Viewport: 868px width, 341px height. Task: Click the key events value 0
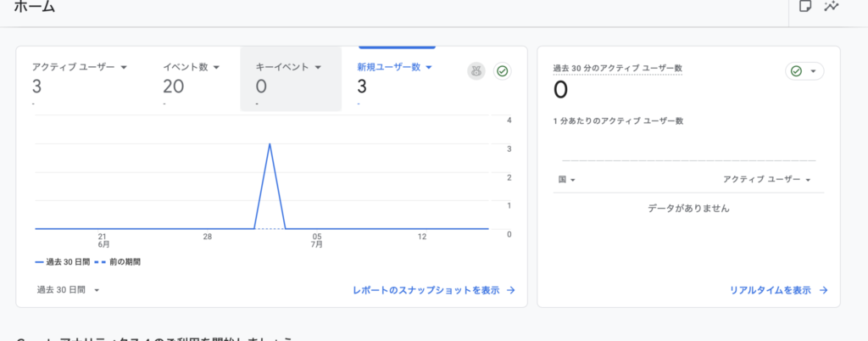pos(261,87)
